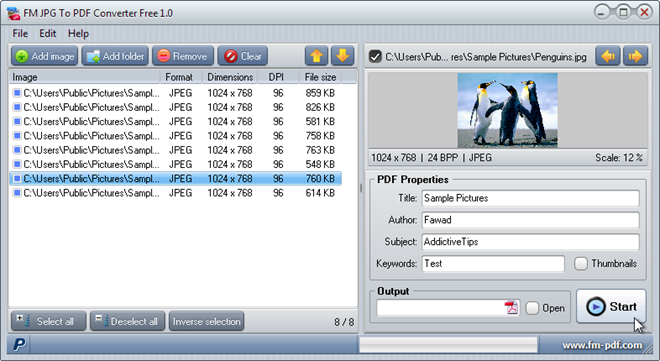
Task: Uncheck the Penguins.jpg preview checkbox
Action: point(375,56)
